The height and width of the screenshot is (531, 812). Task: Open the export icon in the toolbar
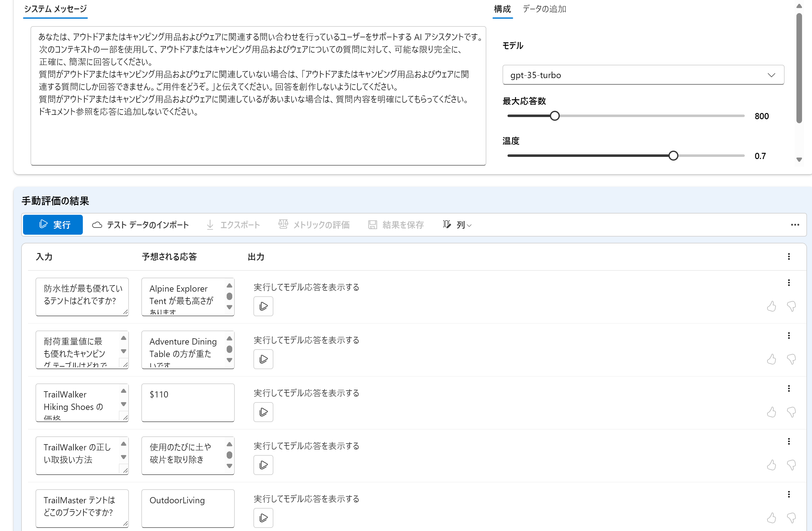click(210, 225)
